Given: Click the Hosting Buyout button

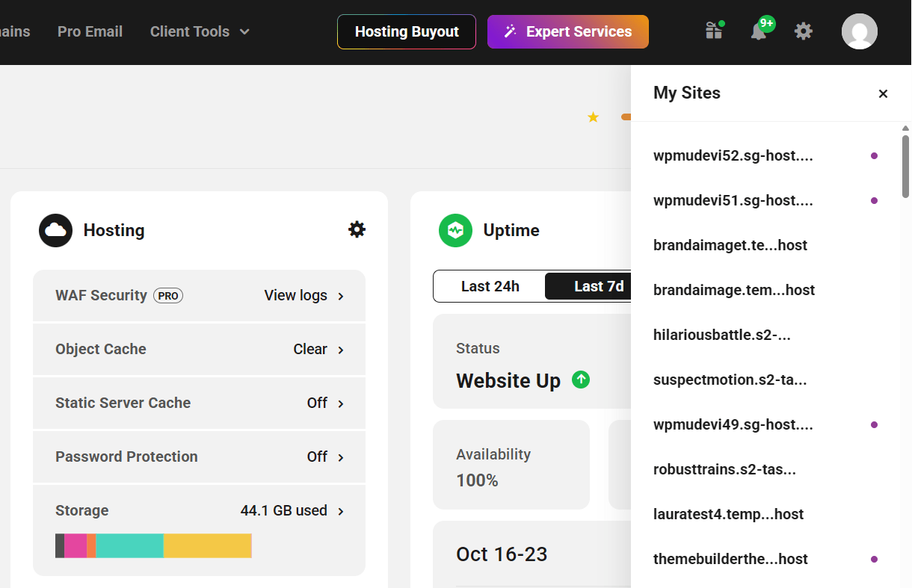Looking at the screenshot, I should [x=407, y=31].
